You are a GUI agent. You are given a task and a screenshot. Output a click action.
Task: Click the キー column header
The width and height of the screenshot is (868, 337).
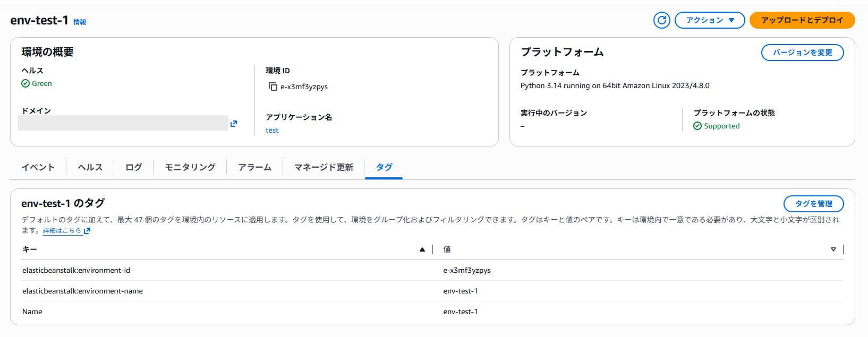[30, 249]
